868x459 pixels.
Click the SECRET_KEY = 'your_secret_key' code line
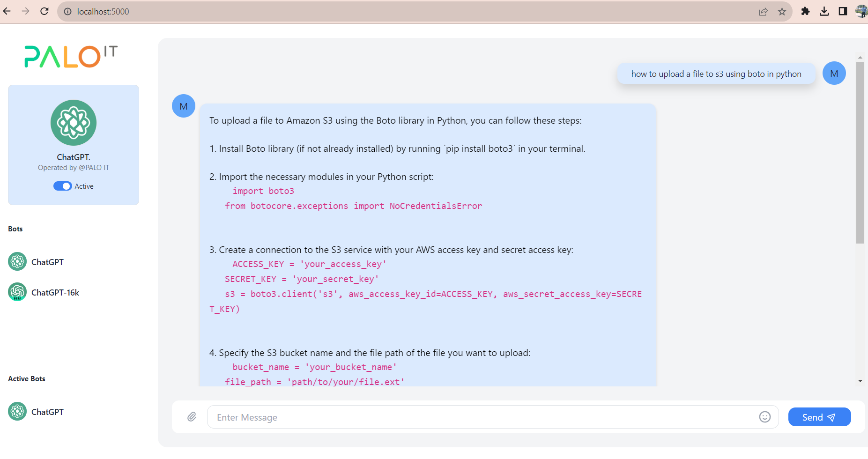[302, 279]
